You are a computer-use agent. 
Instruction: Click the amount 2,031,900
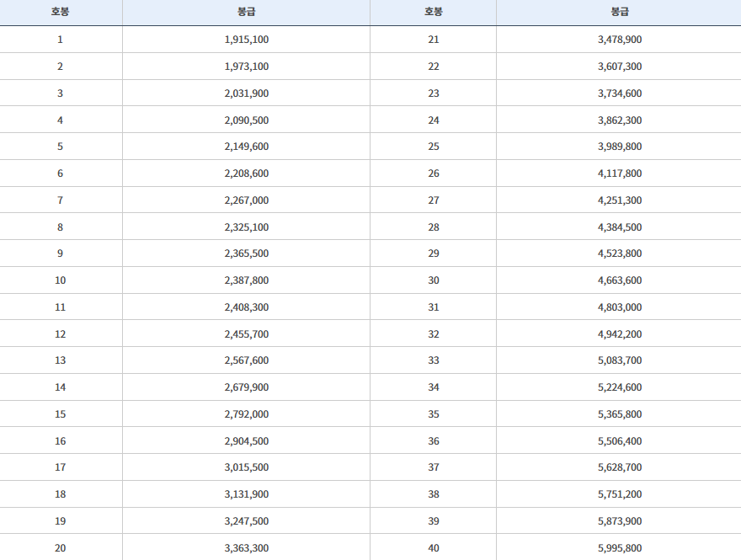[x=246, y=93]
